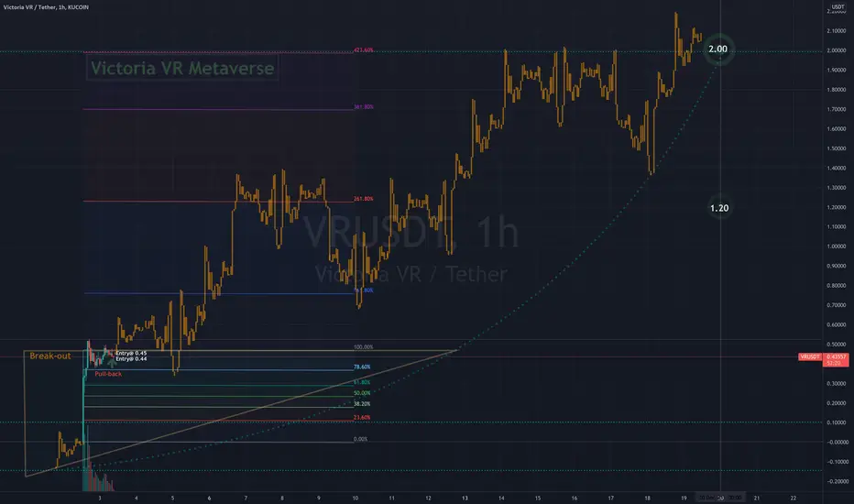Click the 61.80% Fibonacci level label
This screenshot has height=504, width=854.
362,382
